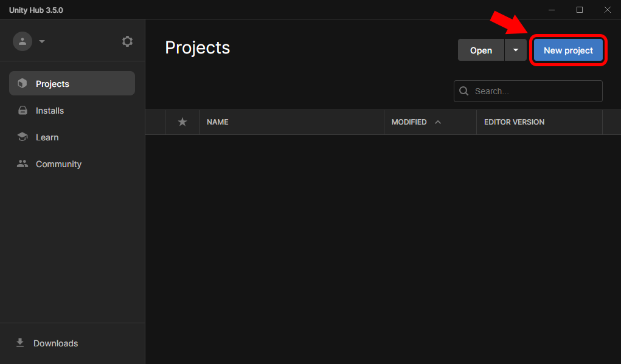Open the Preferences gear icon
The image size is (621, 364).
coord(127,41)
